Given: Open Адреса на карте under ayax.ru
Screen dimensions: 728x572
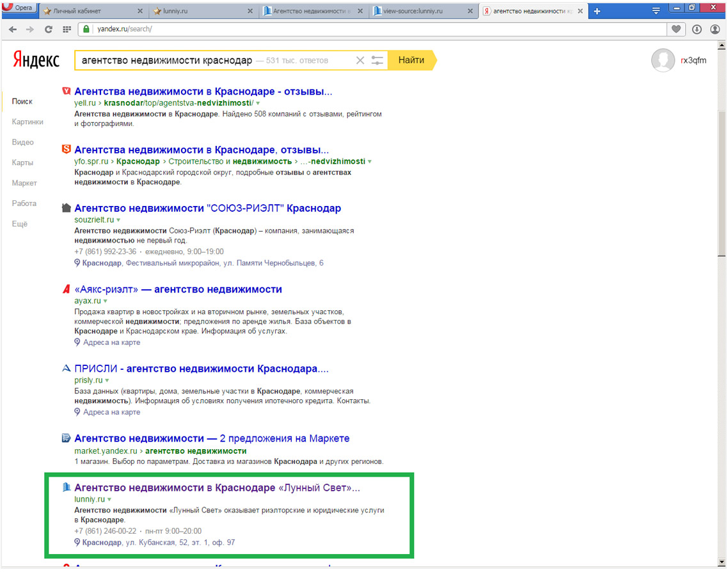Looking at the screenshot, I should [x=111, y=343].
